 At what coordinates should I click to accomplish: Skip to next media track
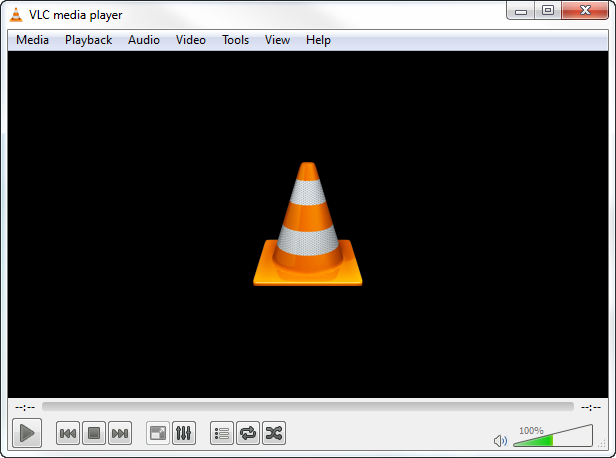[x=120, y=433]
